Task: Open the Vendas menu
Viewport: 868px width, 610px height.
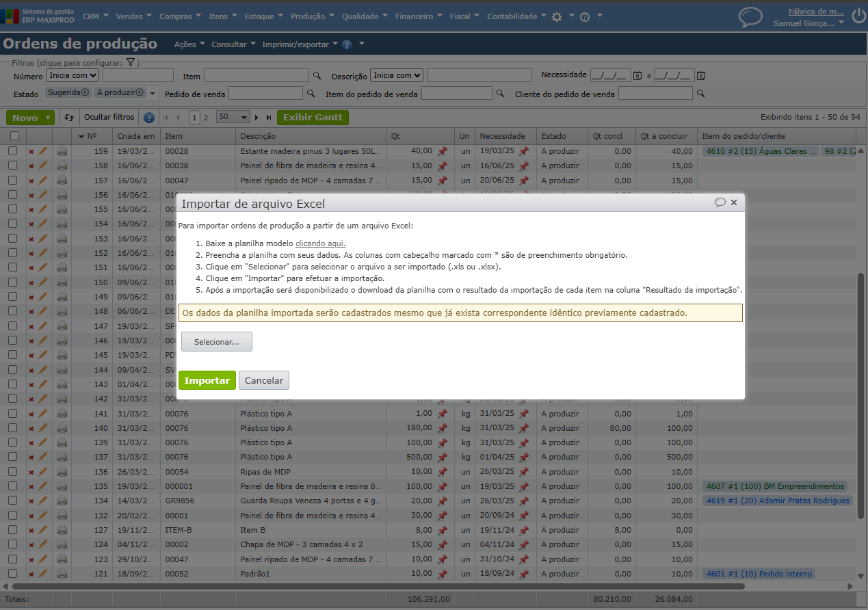Action: tap(134, 16)
